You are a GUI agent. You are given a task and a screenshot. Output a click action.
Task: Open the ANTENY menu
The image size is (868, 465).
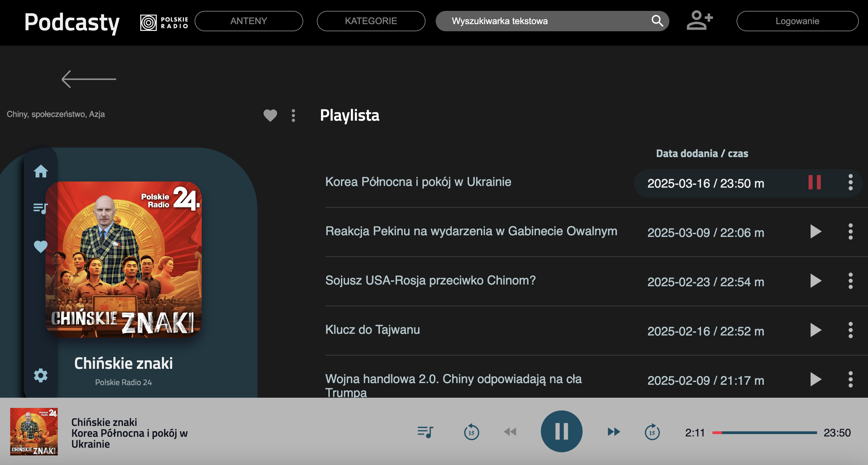coord(249,21)
